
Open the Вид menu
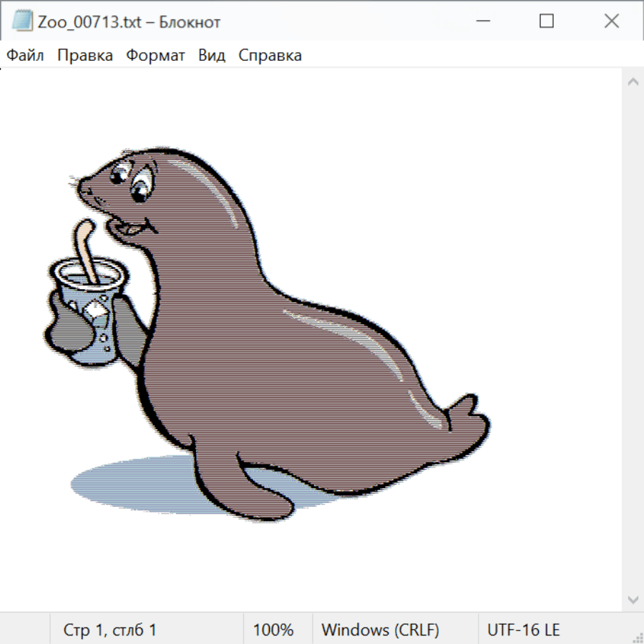tap(212, 56)
